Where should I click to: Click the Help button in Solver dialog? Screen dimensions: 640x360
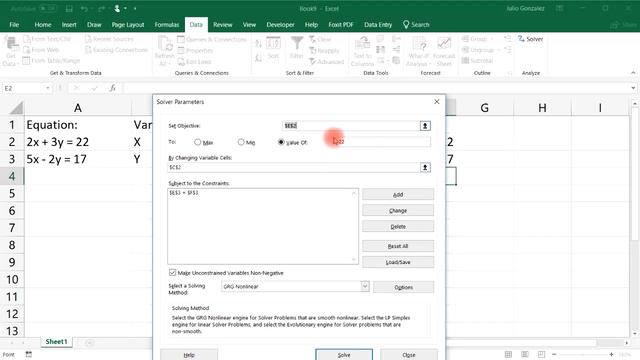[189, 354]
